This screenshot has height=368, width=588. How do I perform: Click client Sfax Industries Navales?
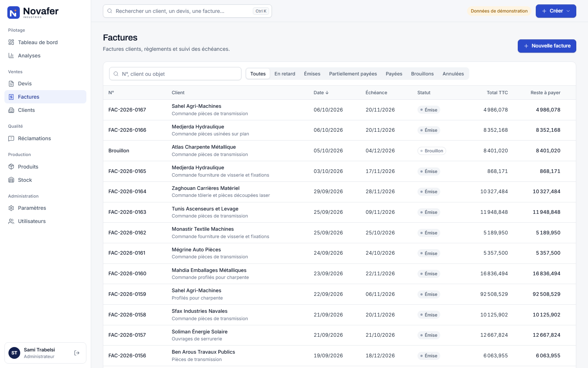click(x=200, y=311)
